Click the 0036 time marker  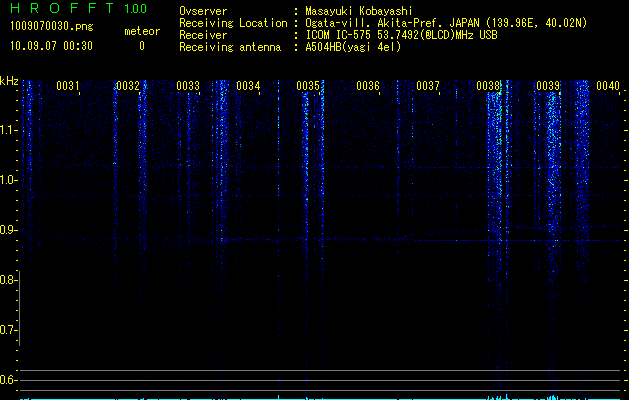(368, 86)
